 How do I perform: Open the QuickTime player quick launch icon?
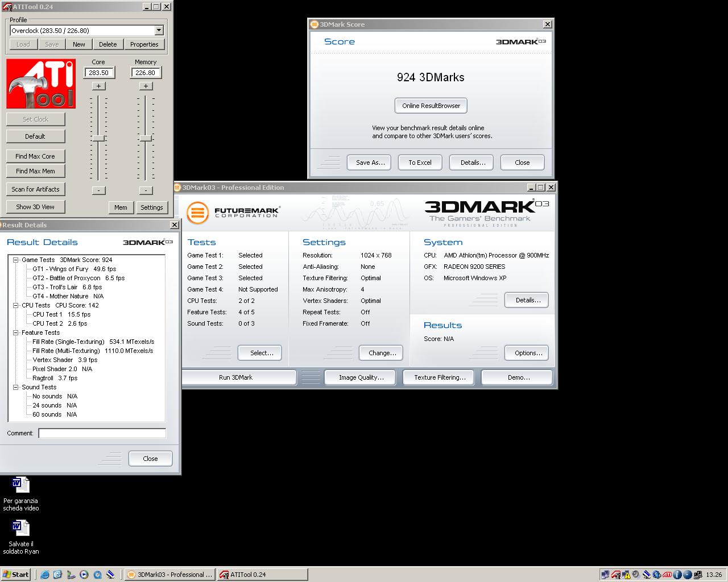(97, 575)
